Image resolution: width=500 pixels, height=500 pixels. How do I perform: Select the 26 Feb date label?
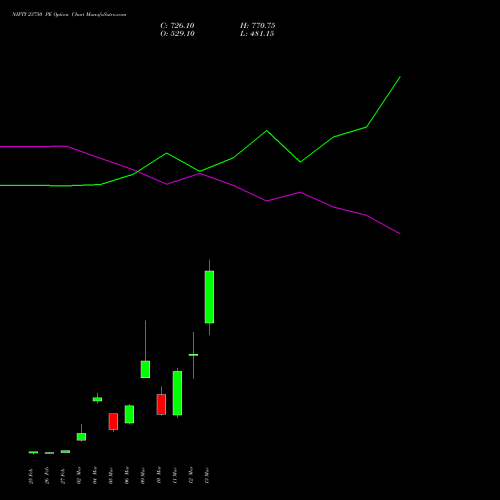pyautogui.click(x=47, y=476)
